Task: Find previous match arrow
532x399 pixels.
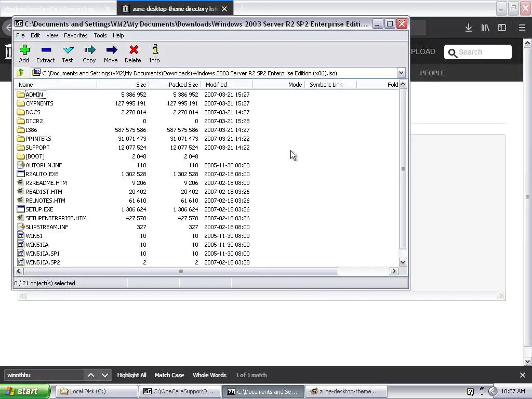Action: click(91, 375)
